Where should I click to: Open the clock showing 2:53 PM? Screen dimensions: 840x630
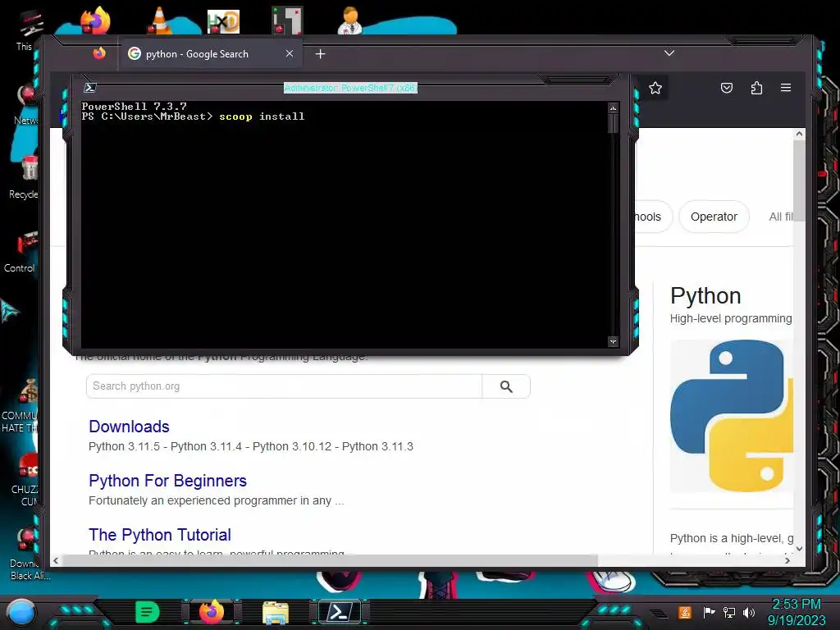coord(796,612)
